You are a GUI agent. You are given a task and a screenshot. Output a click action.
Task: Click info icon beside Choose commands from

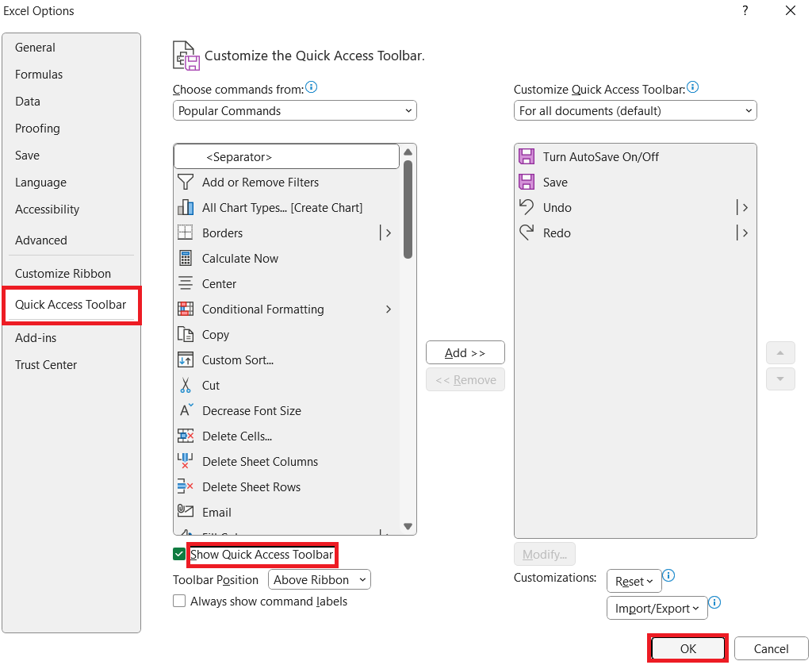(311, 87)
